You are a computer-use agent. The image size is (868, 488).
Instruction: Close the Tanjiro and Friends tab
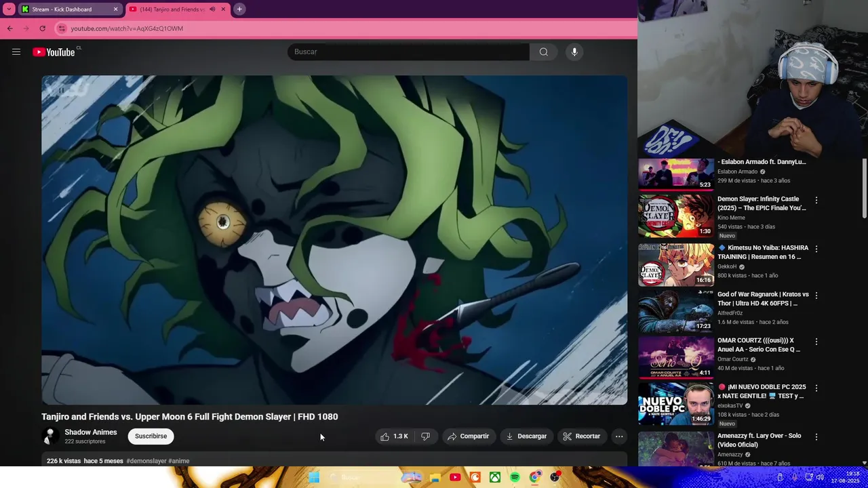[x=223, y=9]
